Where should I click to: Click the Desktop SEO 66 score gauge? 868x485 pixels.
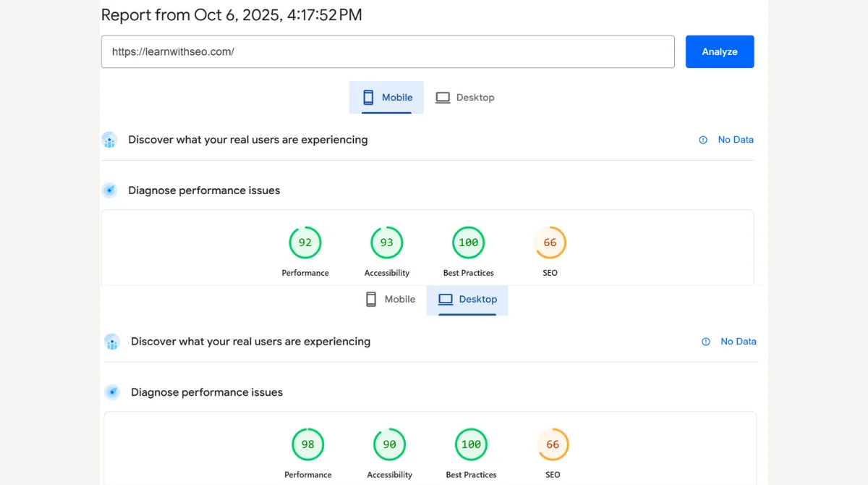553,444
